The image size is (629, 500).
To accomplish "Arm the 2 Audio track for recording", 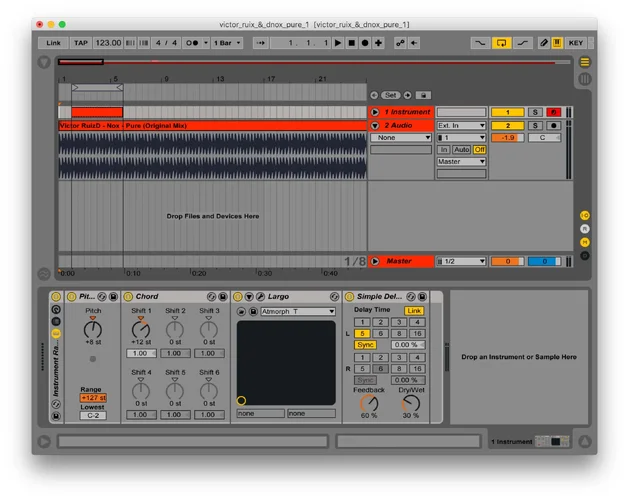I will 553,125.
